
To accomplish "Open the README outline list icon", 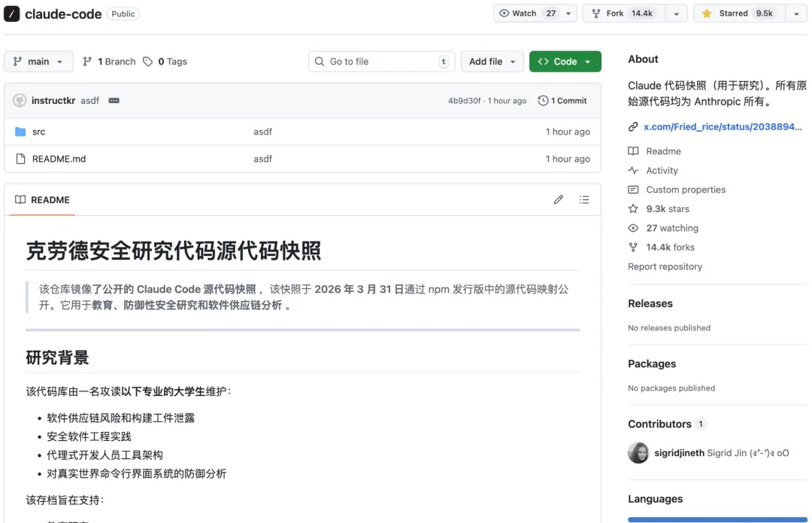I will coord(584,199).
